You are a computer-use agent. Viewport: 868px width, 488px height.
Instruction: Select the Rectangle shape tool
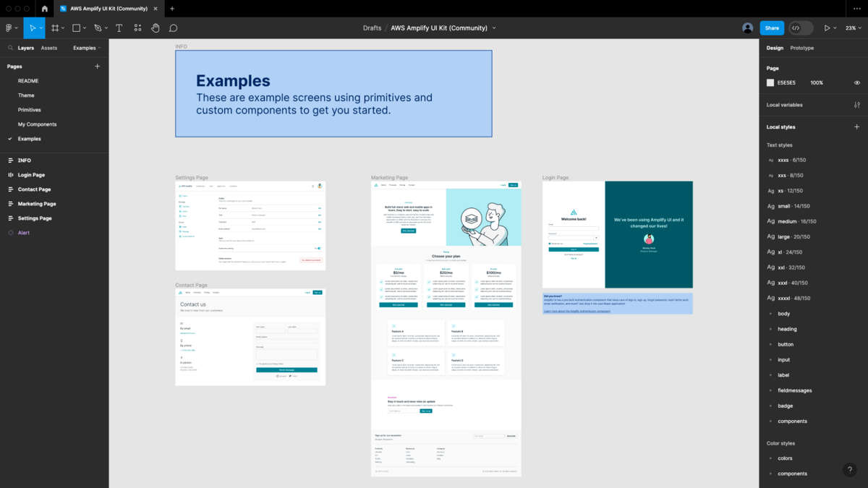(x=76, y=28)
